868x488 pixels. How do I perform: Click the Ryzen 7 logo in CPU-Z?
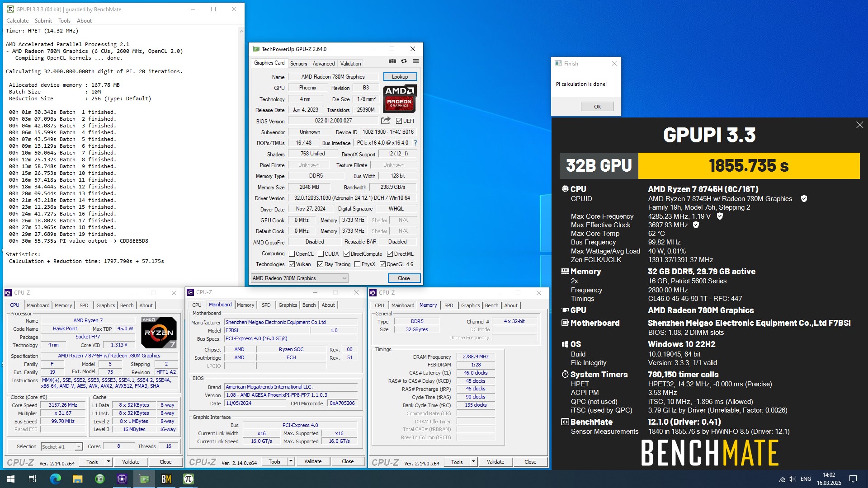(x=159, y=332)
